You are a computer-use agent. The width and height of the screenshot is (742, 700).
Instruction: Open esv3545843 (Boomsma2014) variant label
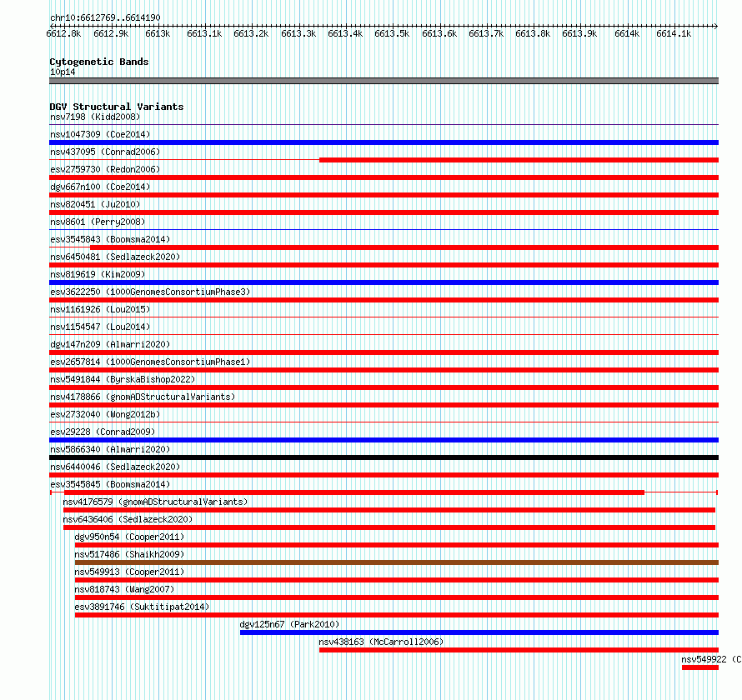click(110, 239)
